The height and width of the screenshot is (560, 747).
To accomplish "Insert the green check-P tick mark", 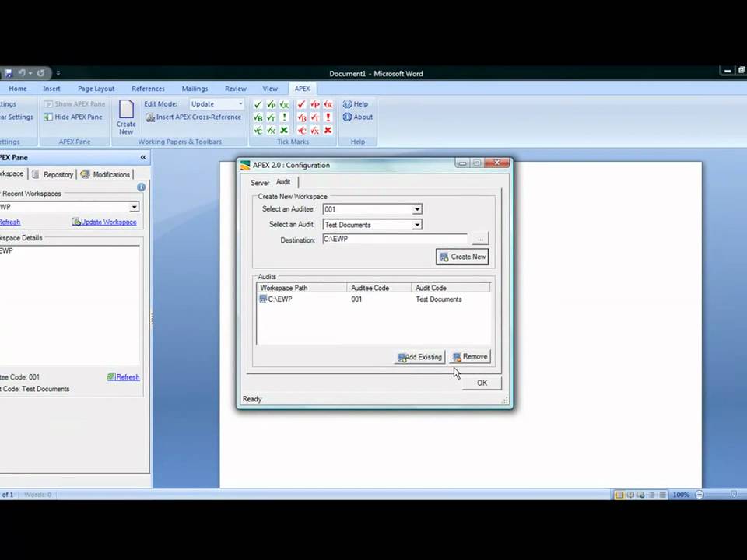I will click(x=271, y=104).
